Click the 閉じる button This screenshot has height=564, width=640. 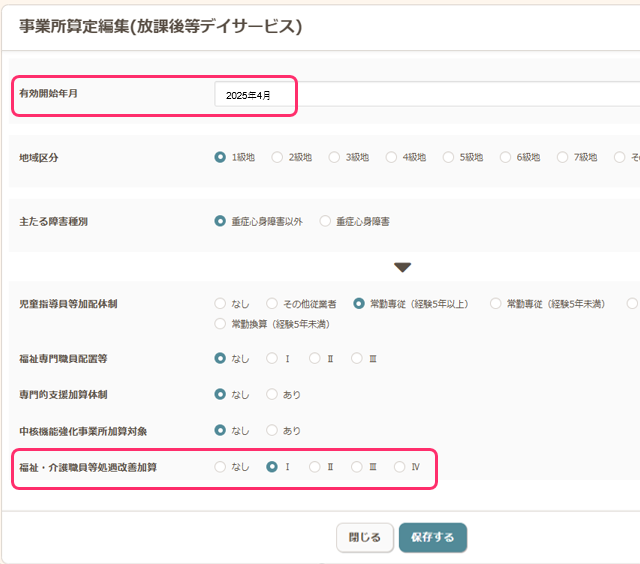point(364,537)
